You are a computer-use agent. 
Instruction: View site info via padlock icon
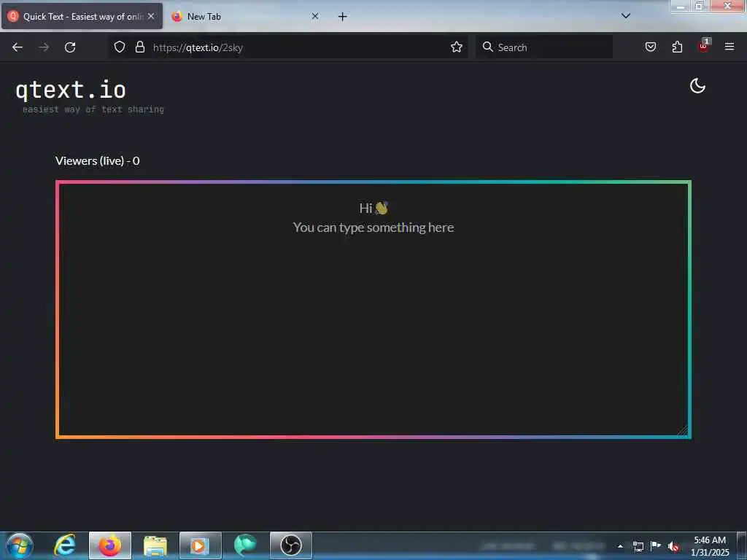139,47
